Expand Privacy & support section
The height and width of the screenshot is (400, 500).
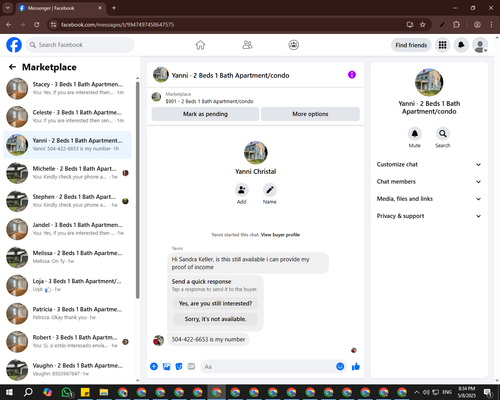tap(429, 216)
